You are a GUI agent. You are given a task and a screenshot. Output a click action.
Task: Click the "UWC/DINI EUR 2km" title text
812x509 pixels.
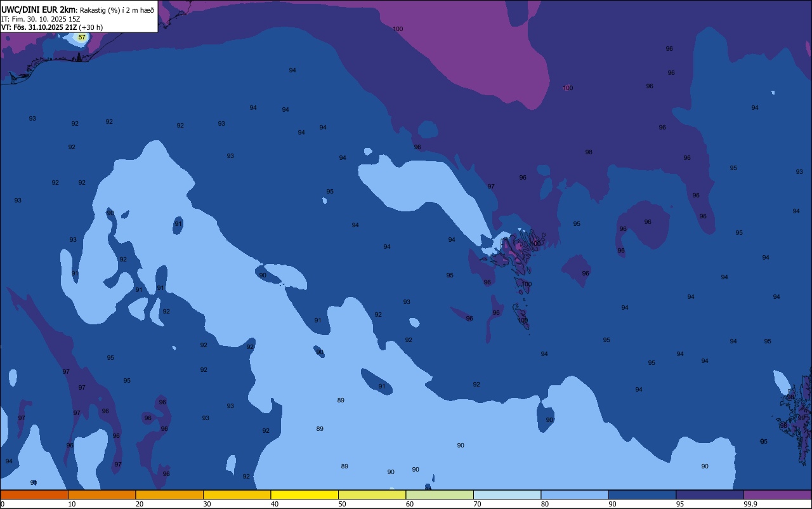pos(38,10)
